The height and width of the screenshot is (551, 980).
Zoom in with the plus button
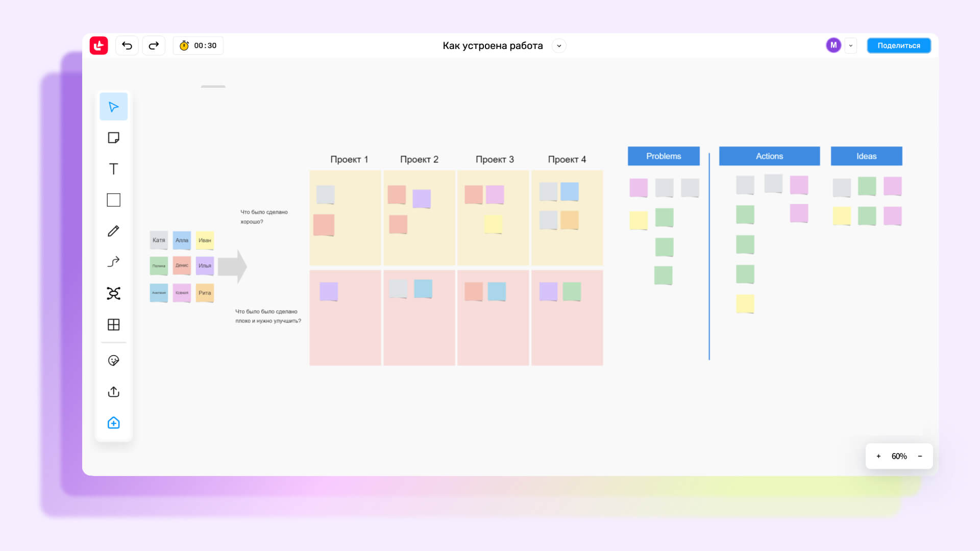pos(878,456)
